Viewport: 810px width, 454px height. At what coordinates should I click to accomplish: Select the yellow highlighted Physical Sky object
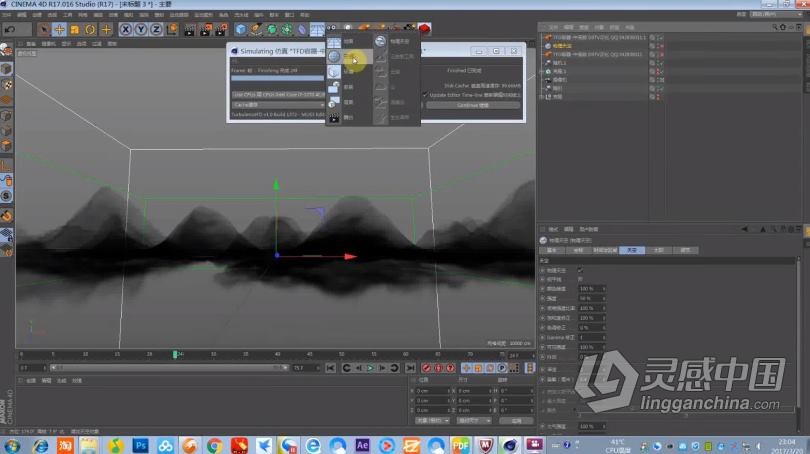tap(562, 46)
